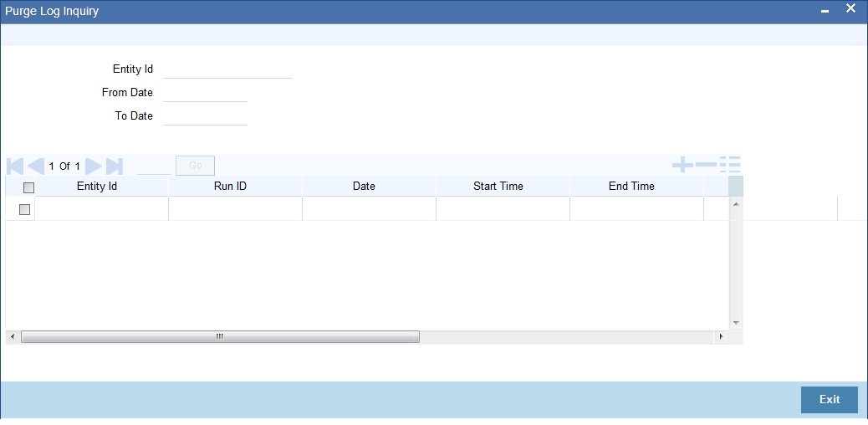The image size is (868, 425).
Task: Click the first row Date cell
Action: 370,209
